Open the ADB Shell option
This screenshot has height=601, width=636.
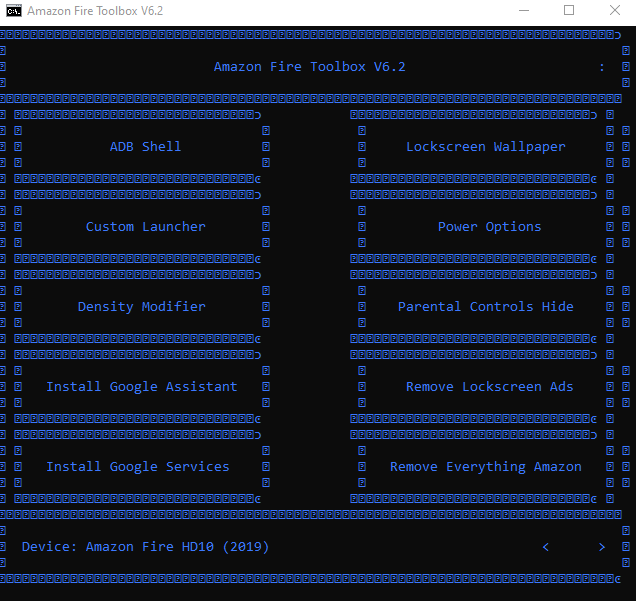point(142,146)
